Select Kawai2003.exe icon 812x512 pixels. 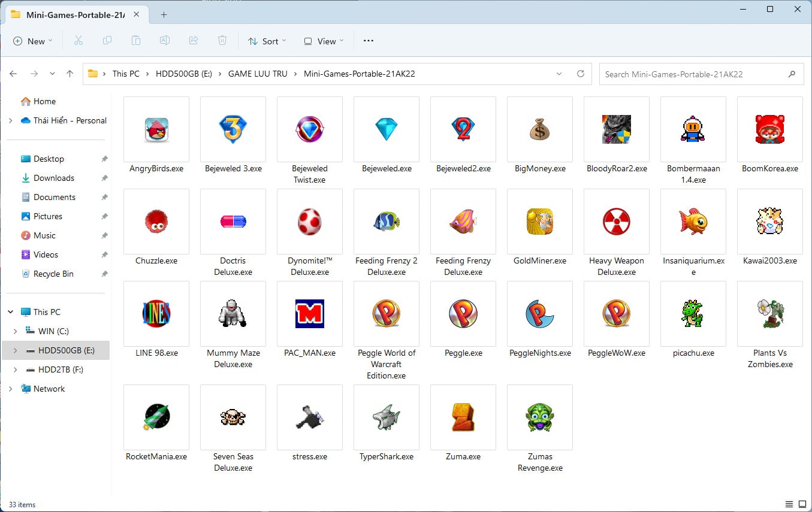tap(770, 222)
